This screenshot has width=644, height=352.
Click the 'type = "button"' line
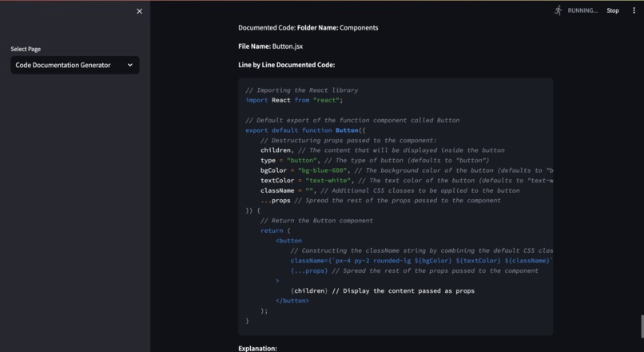[375, 160]
